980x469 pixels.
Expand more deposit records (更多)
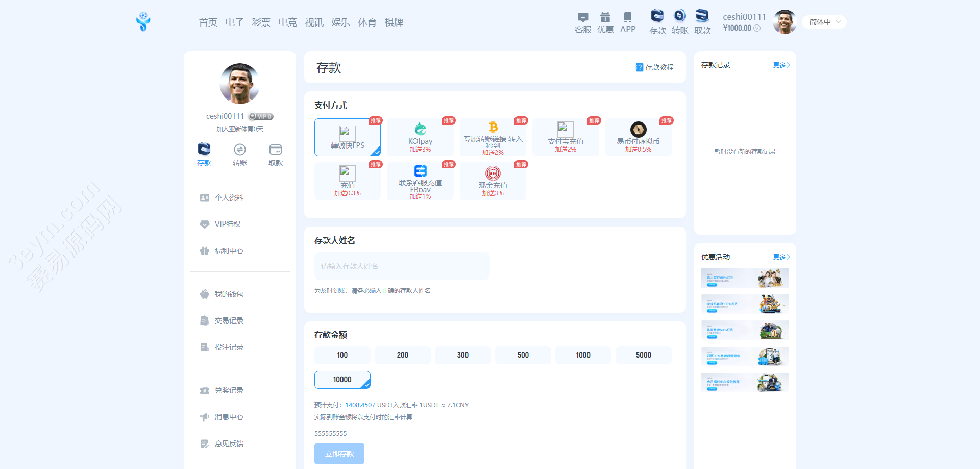[781, 65]
